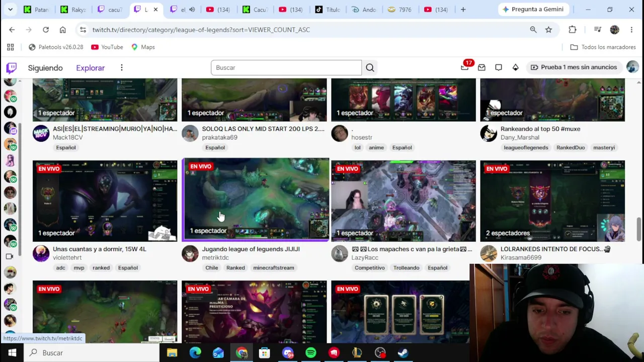644x362 pixels.
Task: Open File Explorer from the taskbar
Action: [x=172, y=353]
